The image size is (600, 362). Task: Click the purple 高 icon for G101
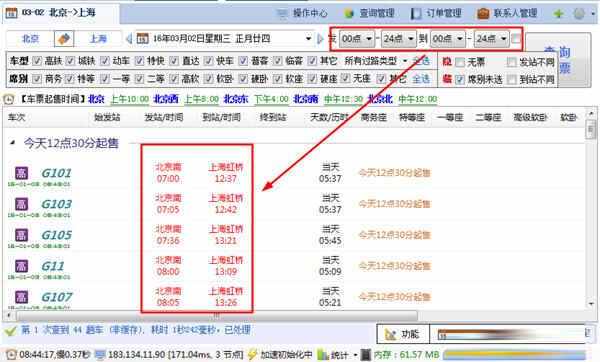[x=21, y=173]
